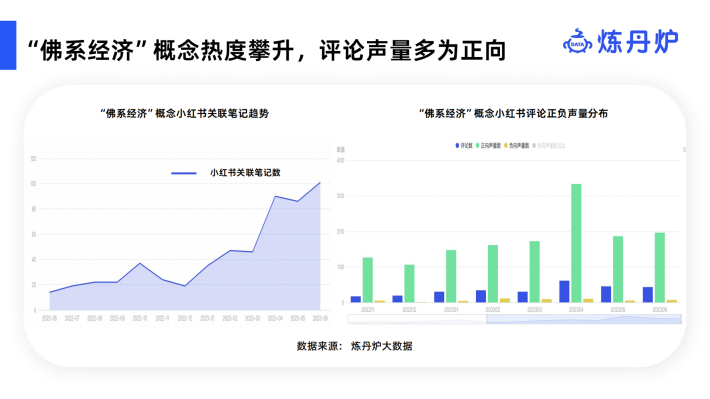Toggle the green 正向声量数 legend item
Viewport: 710px width, 399px height.
488,146
